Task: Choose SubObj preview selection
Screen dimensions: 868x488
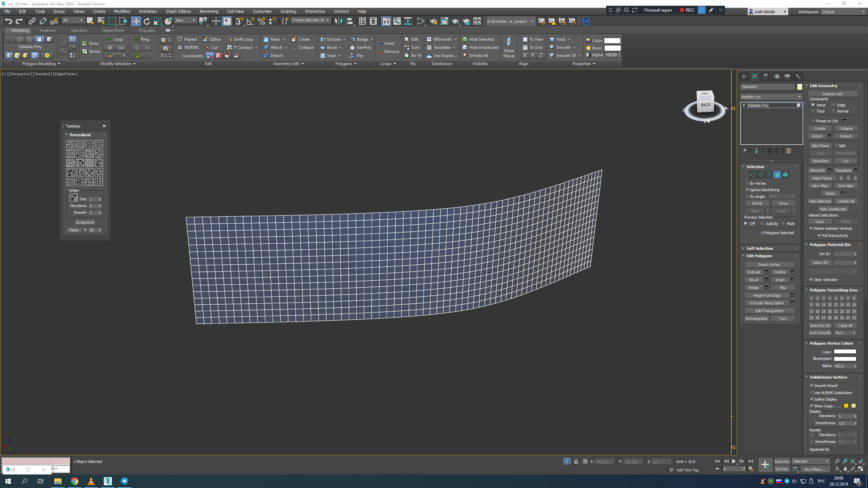Action: 762,224
